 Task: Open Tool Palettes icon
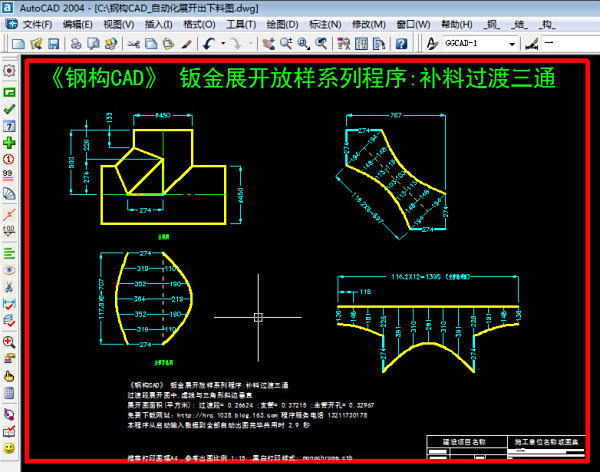pos(379,44)
